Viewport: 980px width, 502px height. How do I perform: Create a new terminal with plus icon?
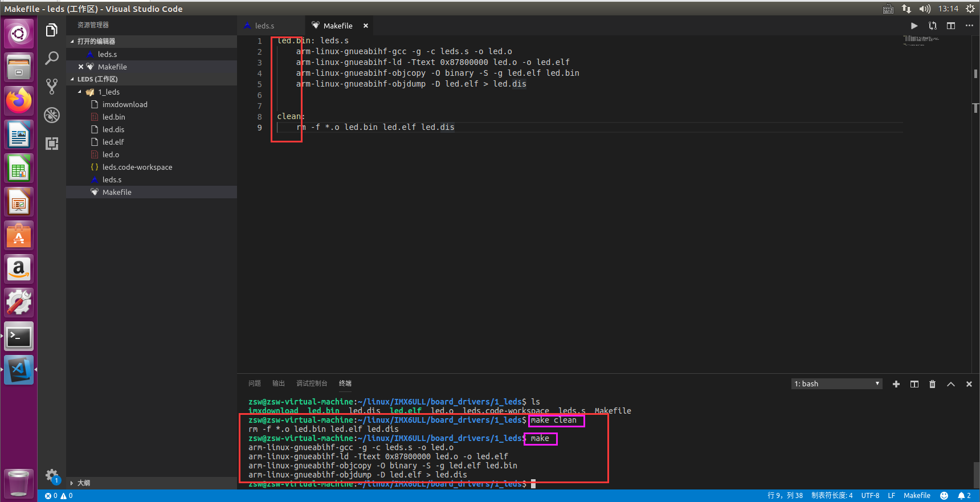pos(896,384)
